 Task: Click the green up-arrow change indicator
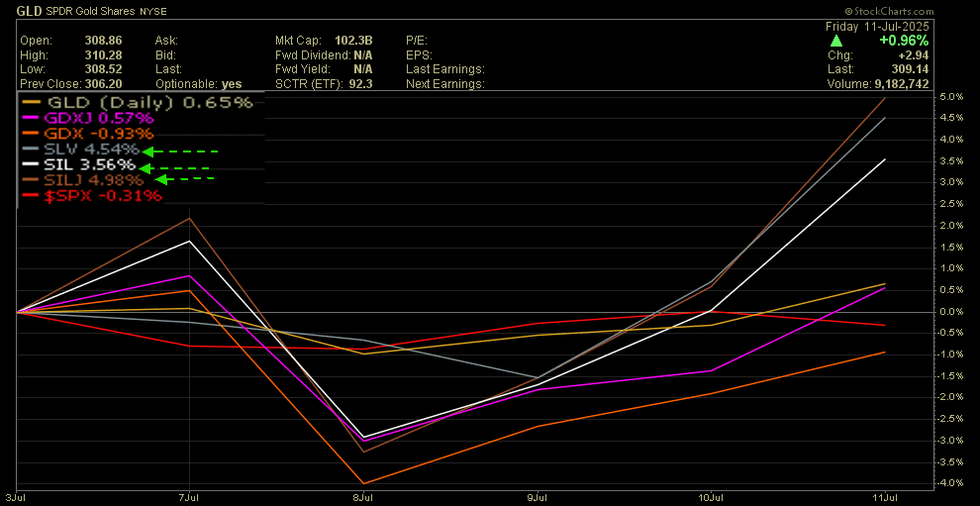[x=835, y=41]
